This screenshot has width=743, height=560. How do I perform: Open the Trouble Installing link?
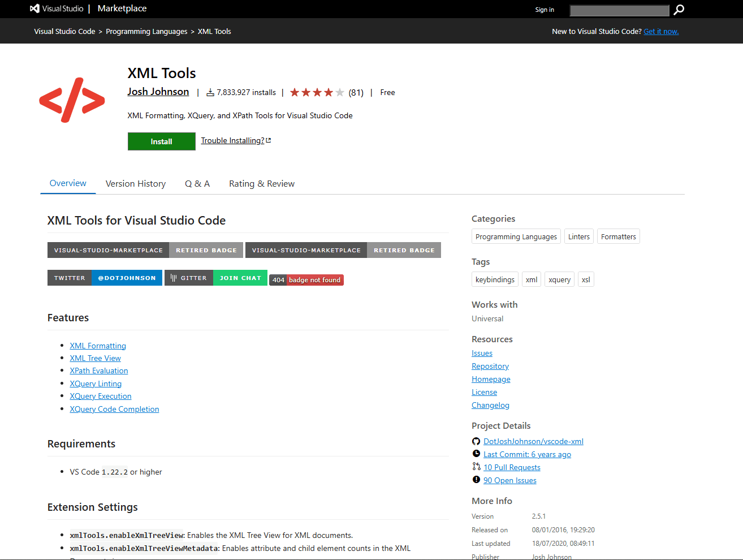point(232,140)
